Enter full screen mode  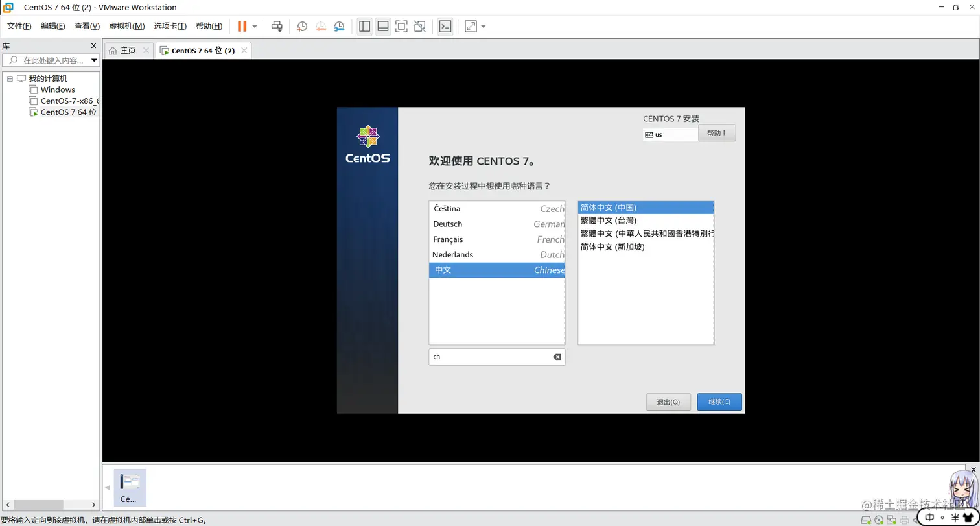pyautogui.click(x=401, y=27)
